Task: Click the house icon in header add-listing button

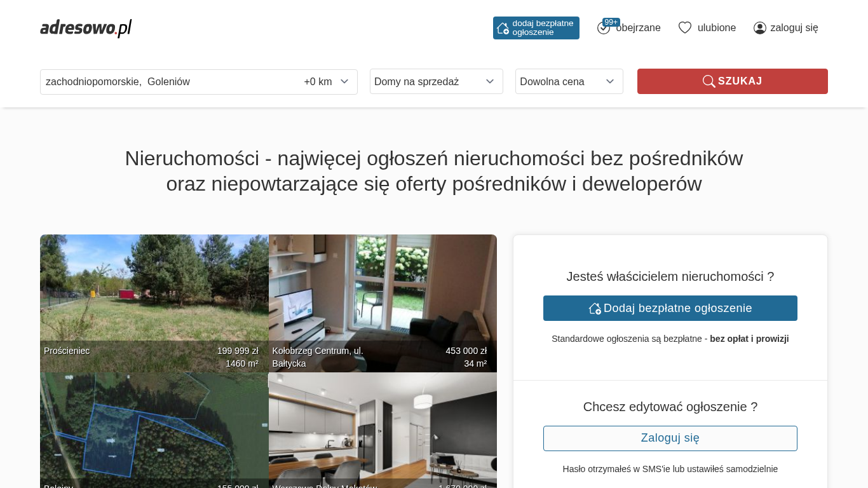Action: [x=503, y=28]
